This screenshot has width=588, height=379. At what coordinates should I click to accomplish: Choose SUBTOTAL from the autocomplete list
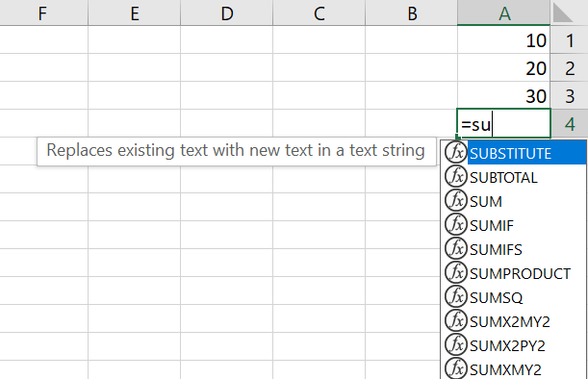[514, 177]
